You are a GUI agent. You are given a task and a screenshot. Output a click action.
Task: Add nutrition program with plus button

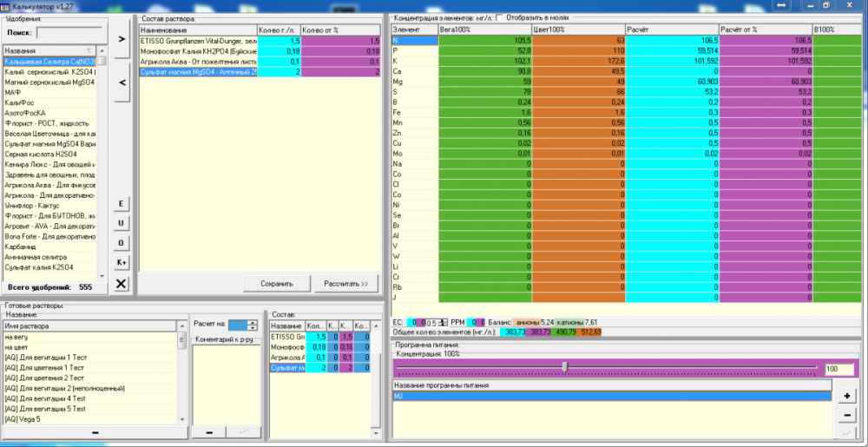point(847,397)
